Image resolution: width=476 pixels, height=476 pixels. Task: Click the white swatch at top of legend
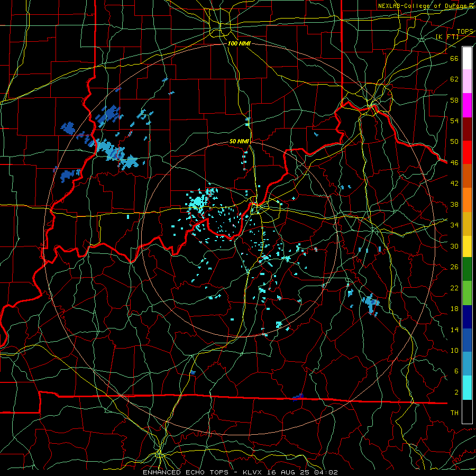click(x=467, y=58)
